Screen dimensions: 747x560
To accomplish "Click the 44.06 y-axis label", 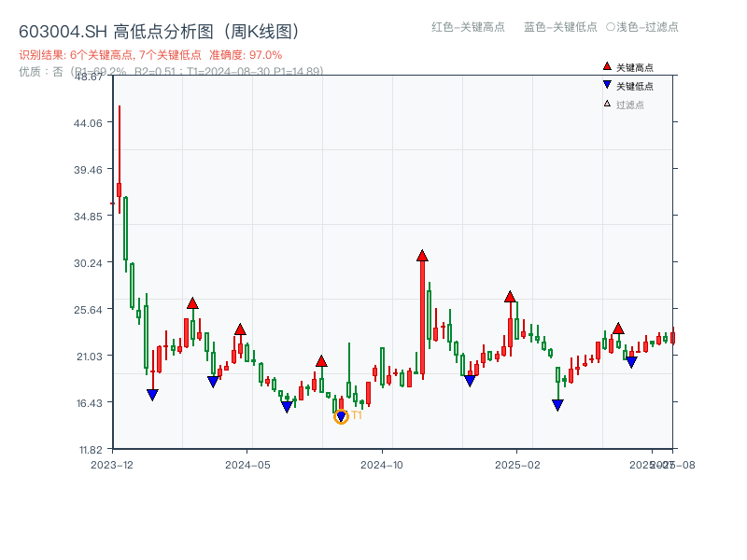I will [88, 123].
